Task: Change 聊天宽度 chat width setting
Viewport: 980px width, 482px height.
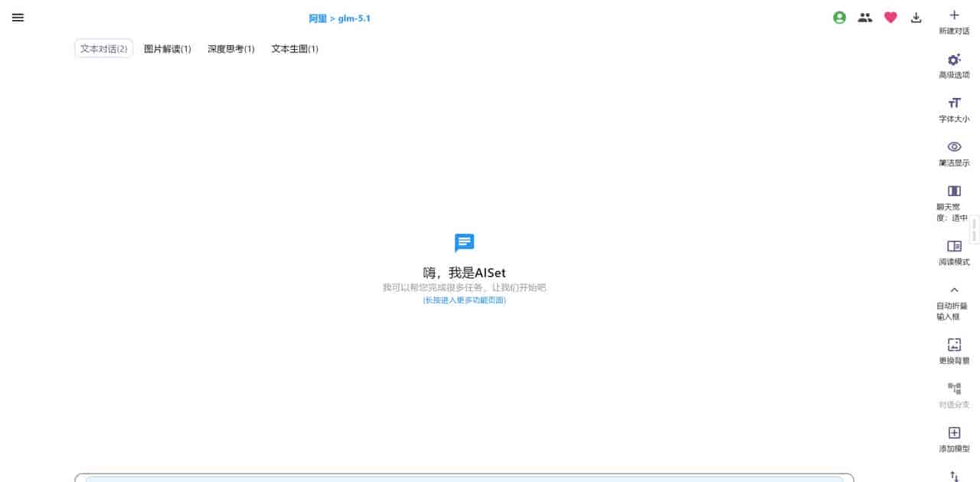Action: (x=954, y=203)
